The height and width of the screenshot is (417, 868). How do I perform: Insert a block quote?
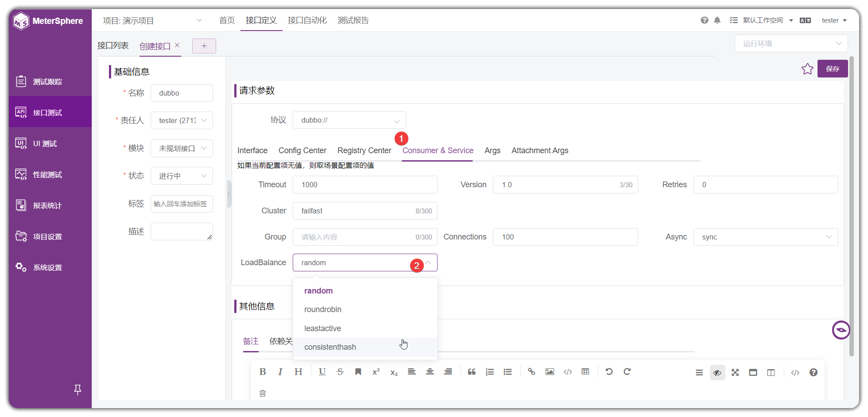(x=472, y=372)
